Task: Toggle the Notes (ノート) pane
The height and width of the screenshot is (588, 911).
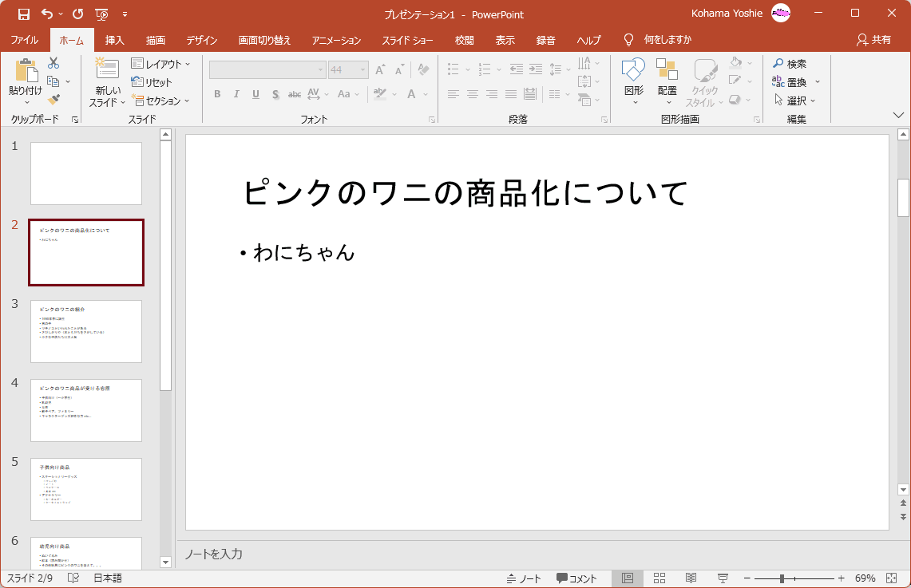Action: coord(524,578)
